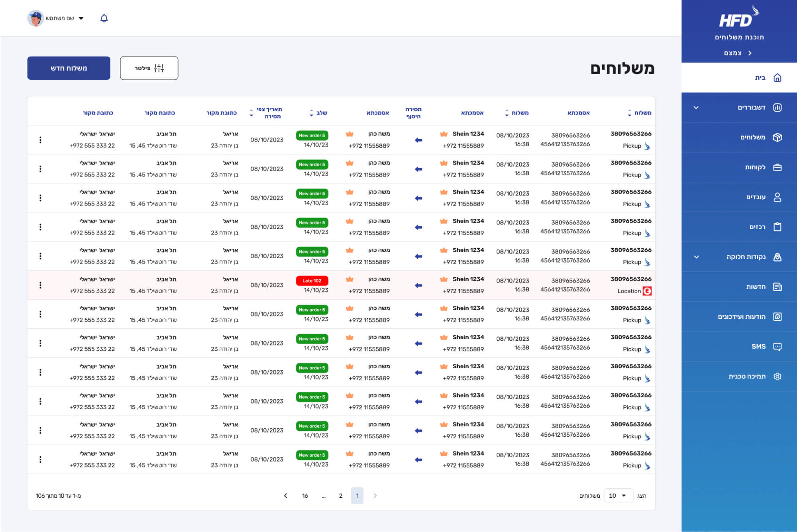Screen dimensions: 797x532
Task: Click the dashboards chart icon in the sidebar
Action: [777, 108]
